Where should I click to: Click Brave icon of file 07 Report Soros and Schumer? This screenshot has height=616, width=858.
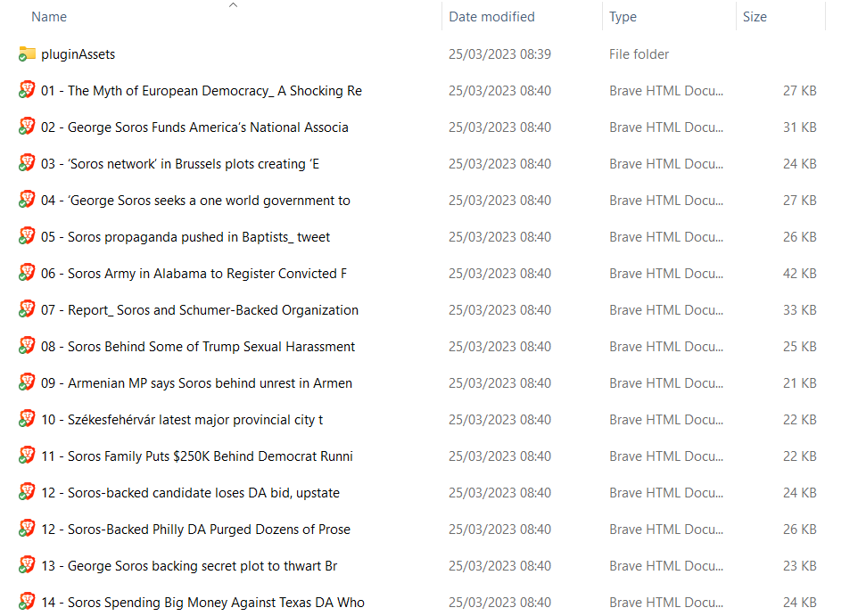[x=28, y=310]
